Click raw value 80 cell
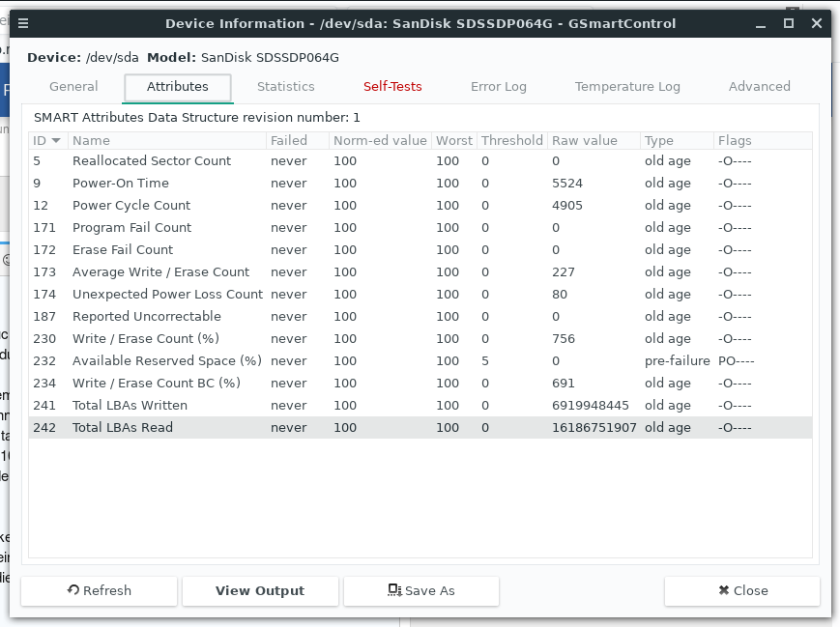 pos(560,294)
